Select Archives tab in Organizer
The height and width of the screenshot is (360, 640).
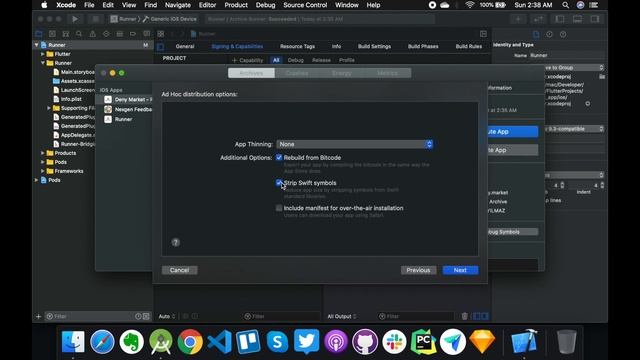tap(251, 73)
